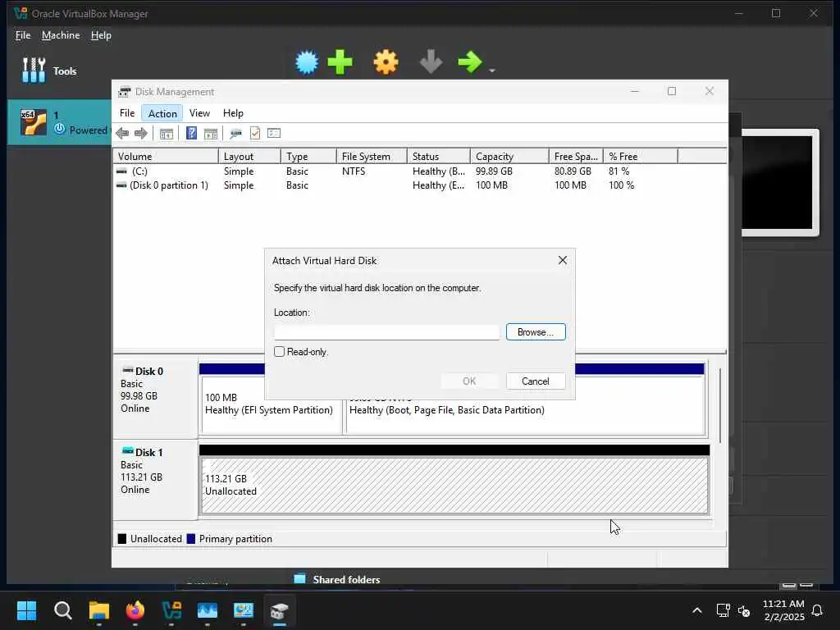The height and width of the screenshot is (630, 840).
Task: Click the Status column header
Action: (x=439, y=157)
